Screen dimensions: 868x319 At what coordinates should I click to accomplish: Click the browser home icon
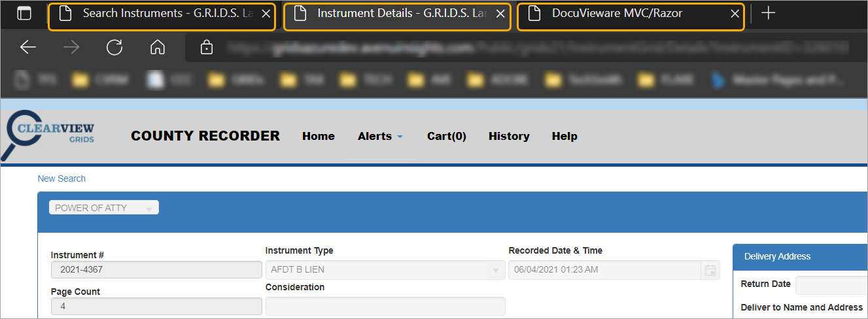coord(157,47)
